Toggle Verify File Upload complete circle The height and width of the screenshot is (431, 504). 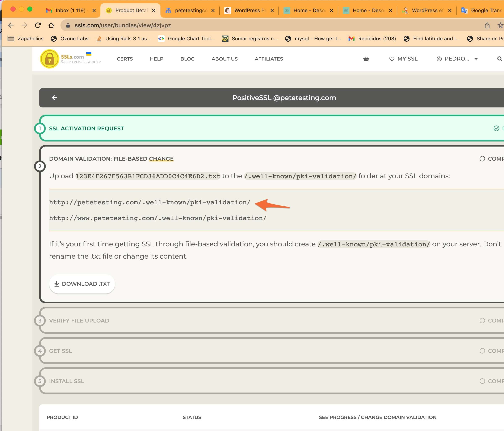(x=482, y=320)
